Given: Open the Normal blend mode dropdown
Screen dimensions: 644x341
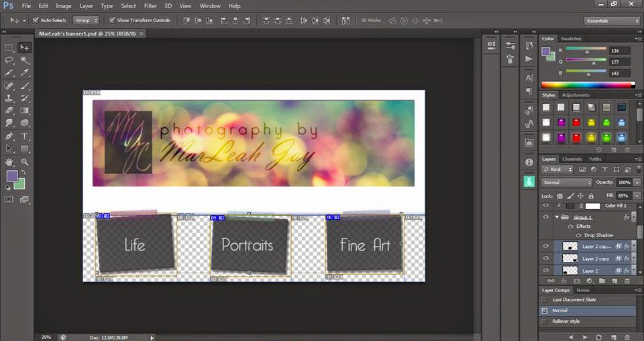Looking at the screenshot, I should click(x=566, y=183).
